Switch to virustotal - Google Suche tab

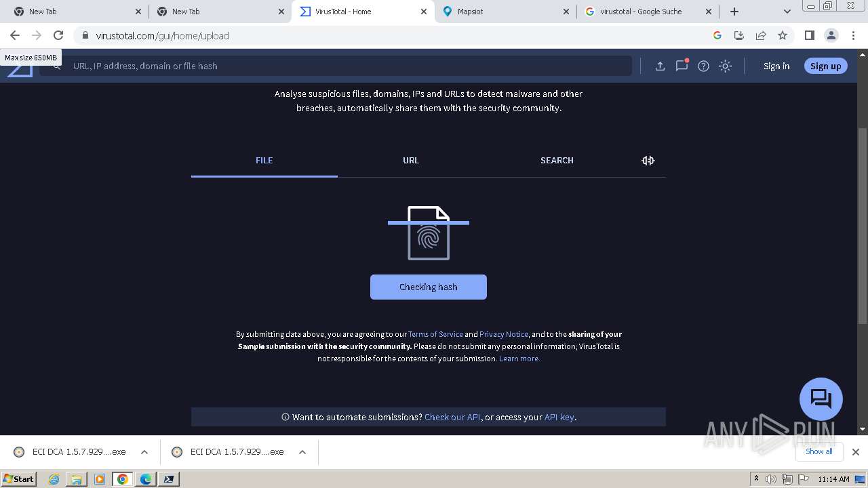(x=648, y=12)
